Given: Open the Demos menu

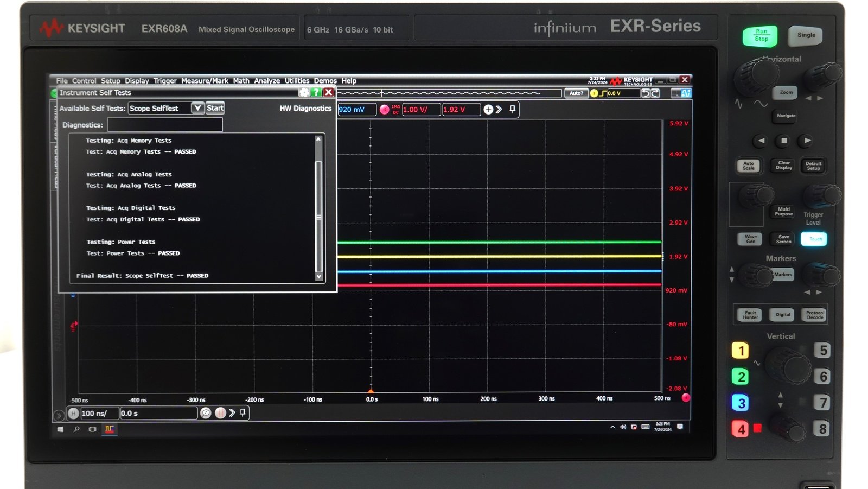Looking at the screenshot, I should tap(325, 81).
